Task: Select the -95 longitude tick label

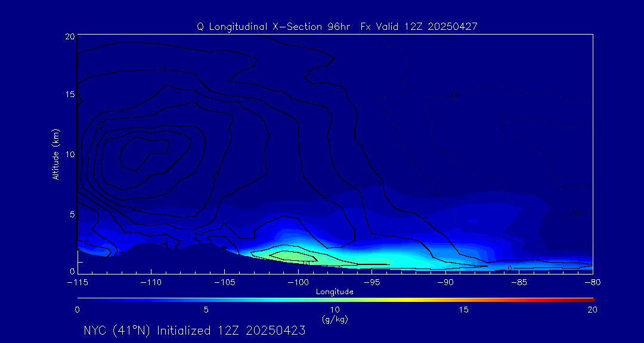Action: [371, 282]
